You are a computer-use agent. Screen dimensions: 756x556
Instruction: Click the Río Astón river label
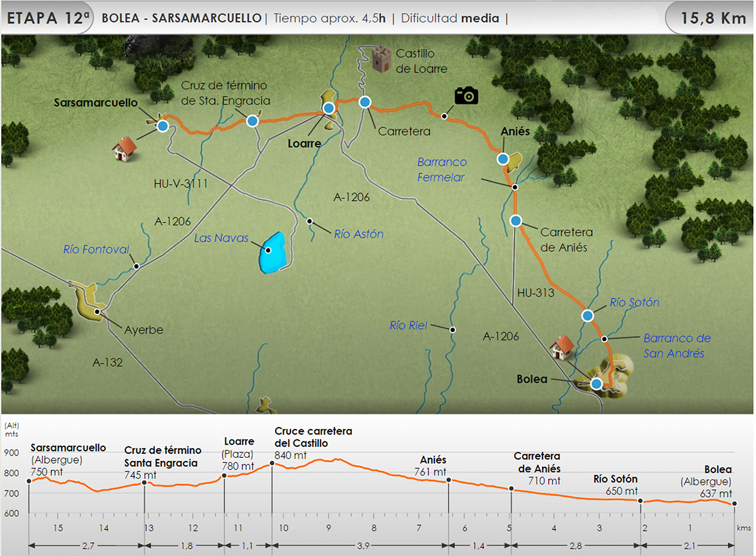[358, 235]
